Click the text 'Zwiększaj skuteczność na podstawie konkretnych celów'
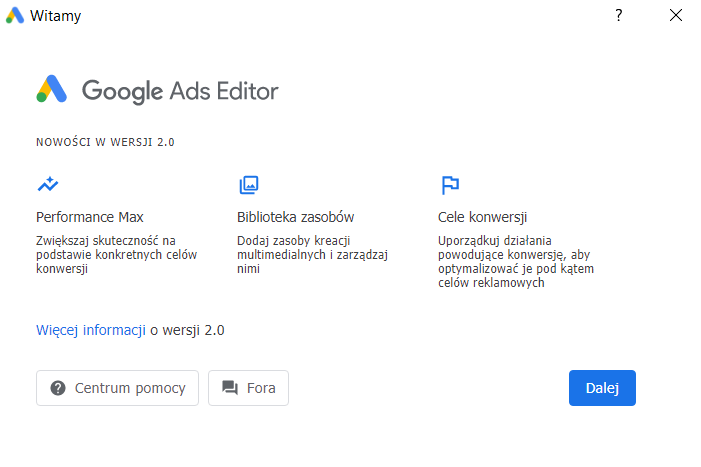Image resolution: width=701 pixels, height=467 pixels. point(116,248)
